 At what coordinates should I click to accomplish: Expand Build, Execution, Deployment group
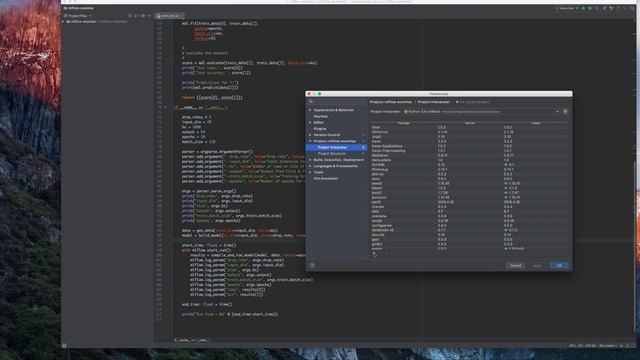tap(310, 160)
